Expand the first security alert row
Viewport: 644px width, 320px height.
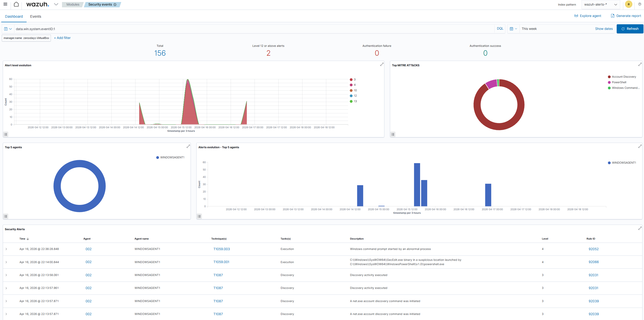click(x=6, y=249)
